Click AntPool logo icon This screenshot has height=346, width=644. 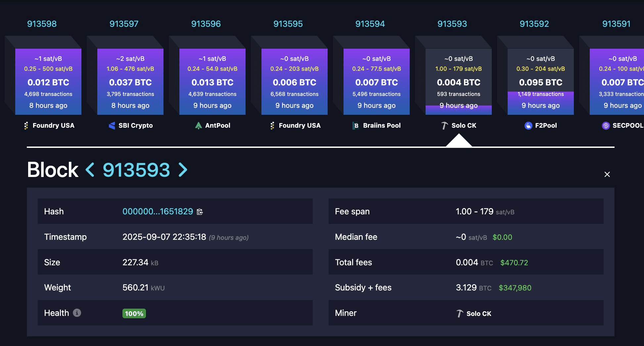[x=199, y=126]
